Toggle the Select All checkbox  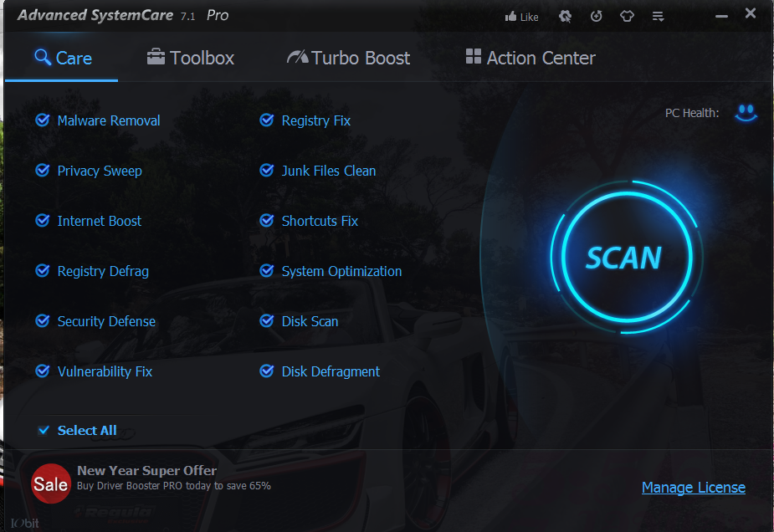(44, 430)
